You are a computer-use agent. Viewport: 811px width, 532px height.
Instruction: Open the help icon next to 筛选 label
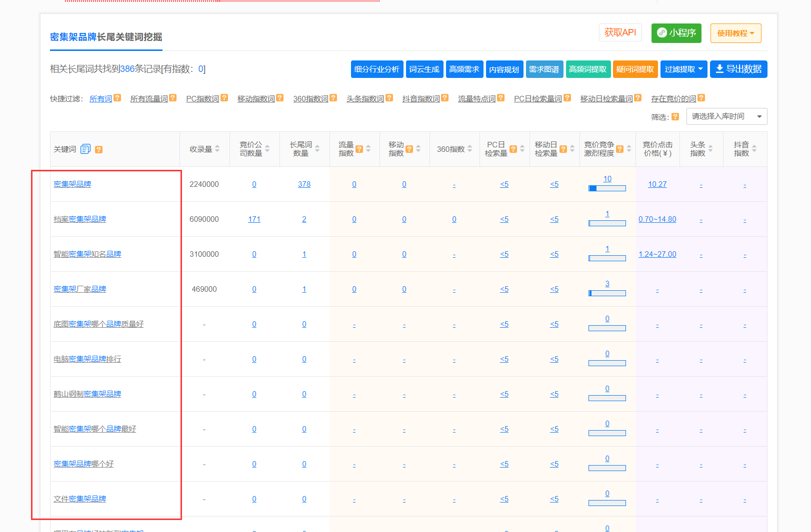pyautogui.click(x=675, y=116)
